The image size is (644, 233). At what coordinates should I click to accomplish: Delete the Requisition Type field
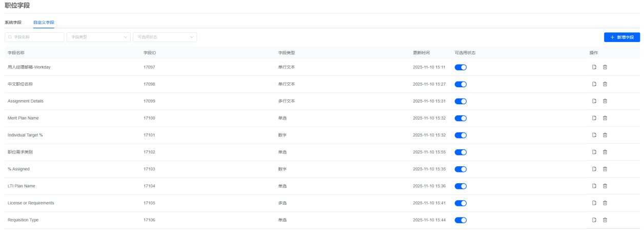click(605, 220)
